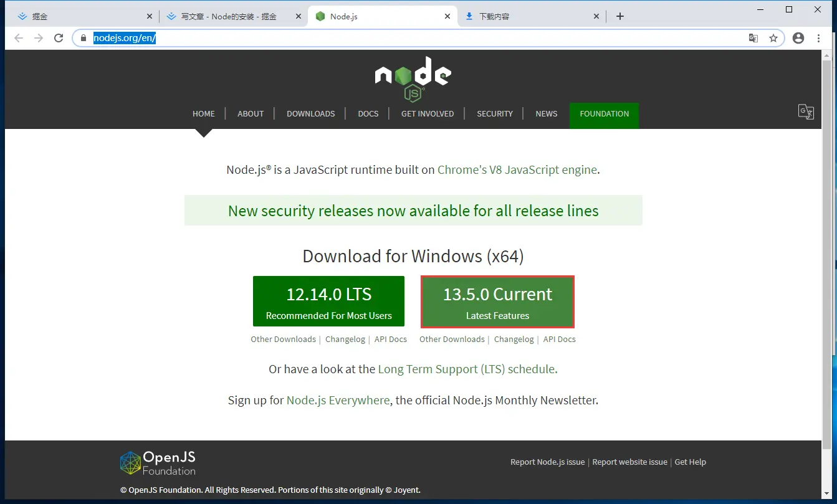Click Report Node.js issue footer link
Image resolution: width=837 pixels, height=504 pixels.
coord(547,462)
